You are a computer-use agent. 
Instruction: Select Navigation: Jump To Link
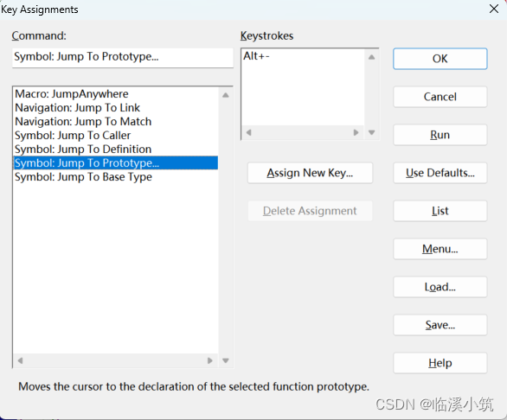click(116, 107)
